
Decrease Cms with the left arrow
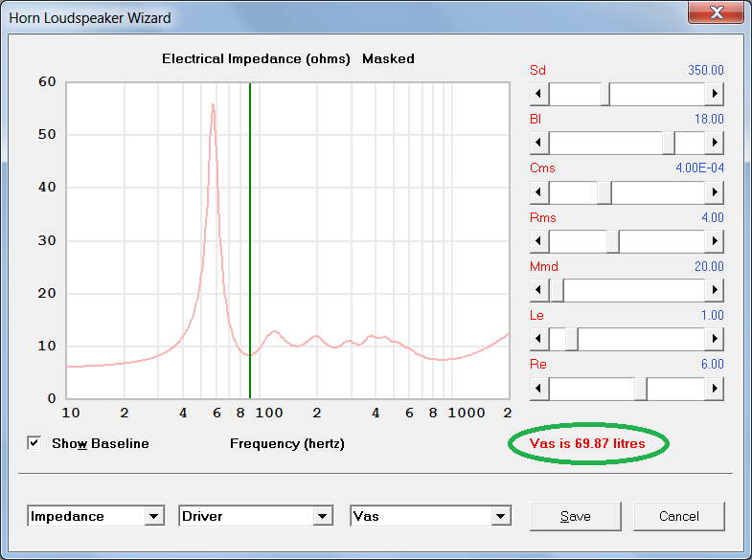tap(539, 192)
